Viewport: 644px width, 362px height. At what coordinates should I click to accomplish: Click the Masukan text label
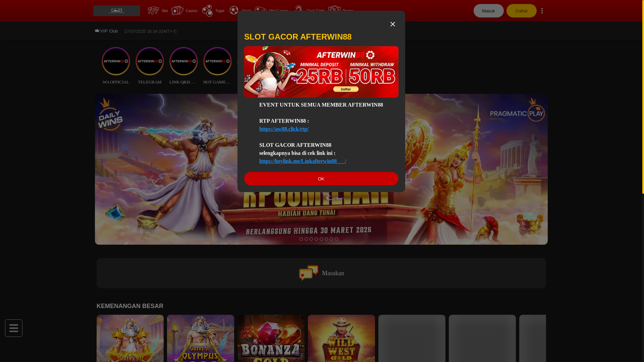point(333,273)
